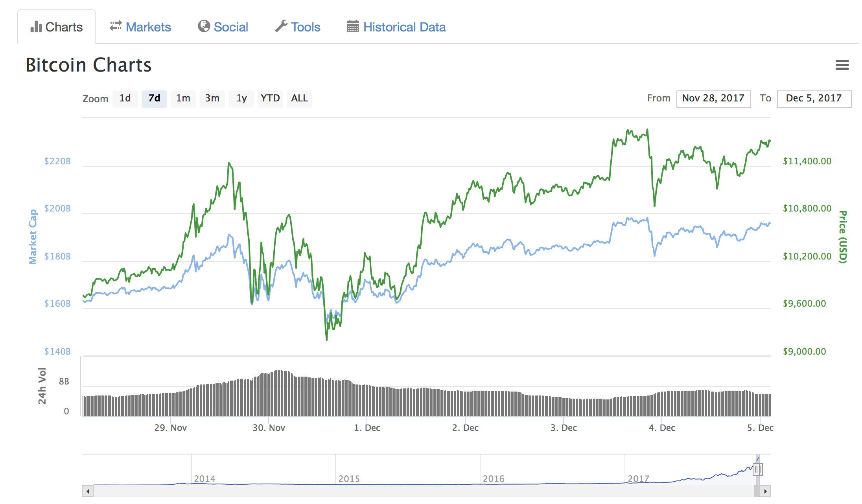Image resolution: width=862 pixels, height=504 pixels.
Task: Click the $220B market cap axis label
Action: (x=57, y=161)
